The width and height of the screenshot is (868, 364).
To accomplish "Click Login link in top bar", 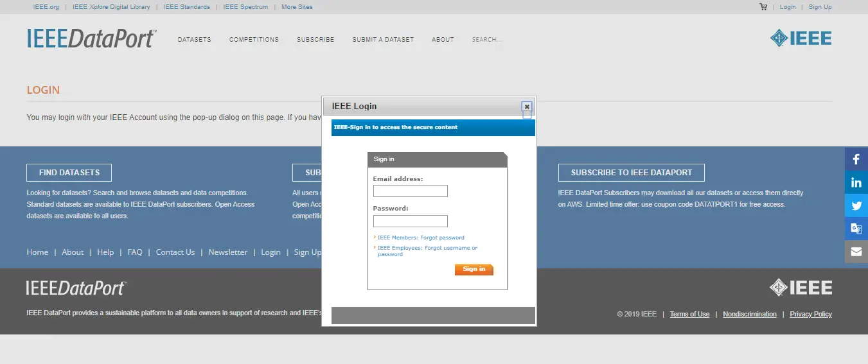I will tap(788, 7).
